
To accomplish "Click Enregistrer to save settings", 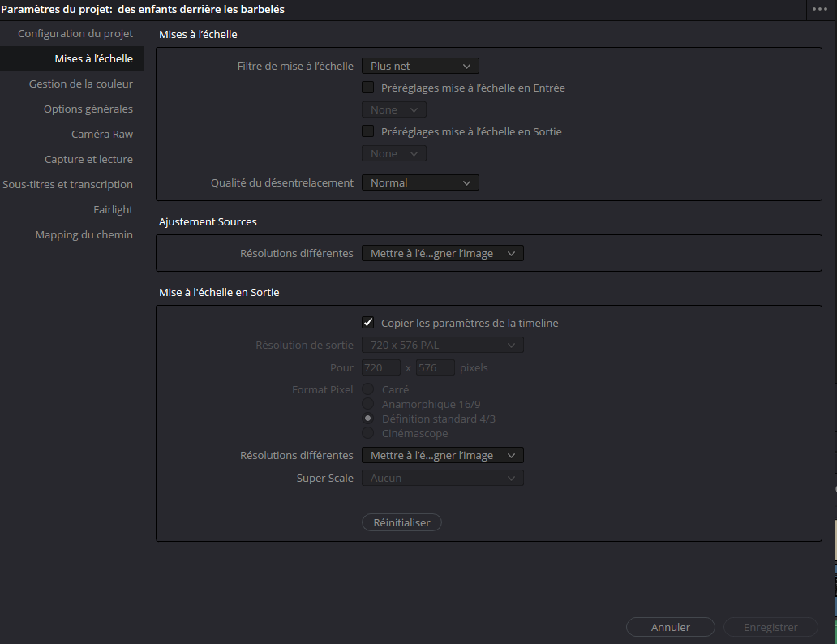I will [770, 627].
